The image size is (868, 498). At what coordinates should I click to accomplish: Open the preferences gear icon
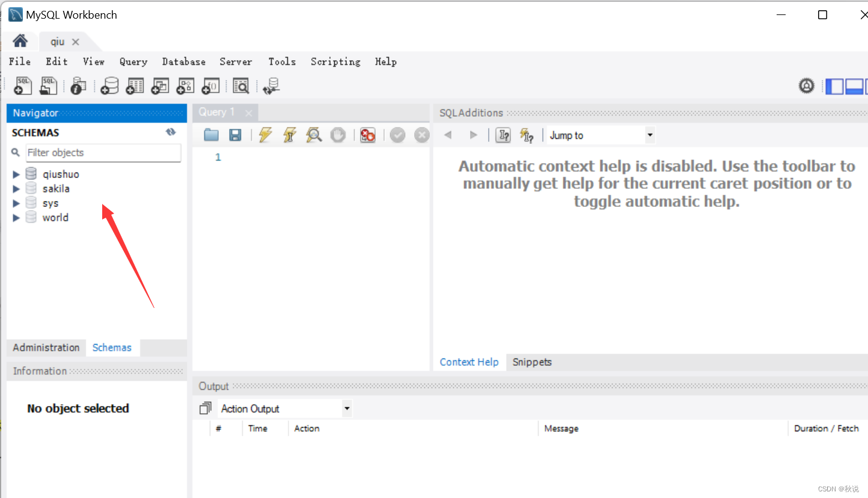[x=806, y=86]
